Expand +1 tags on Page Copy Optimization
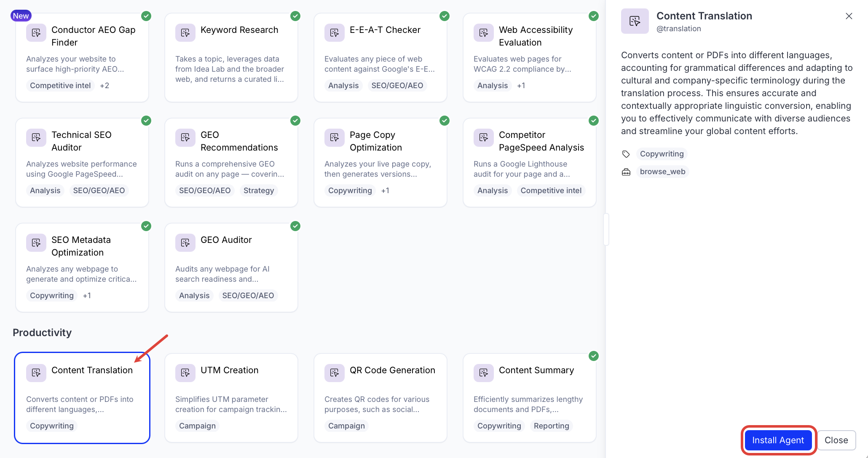The image size is (868, 458). (x=385, y=191)
